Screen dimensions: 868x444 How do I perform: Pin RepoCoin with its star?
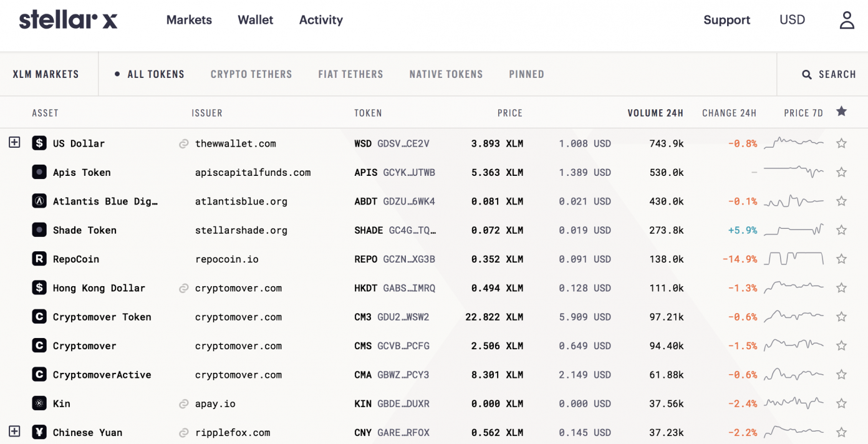pyautogui.click(x=841, y=259)
